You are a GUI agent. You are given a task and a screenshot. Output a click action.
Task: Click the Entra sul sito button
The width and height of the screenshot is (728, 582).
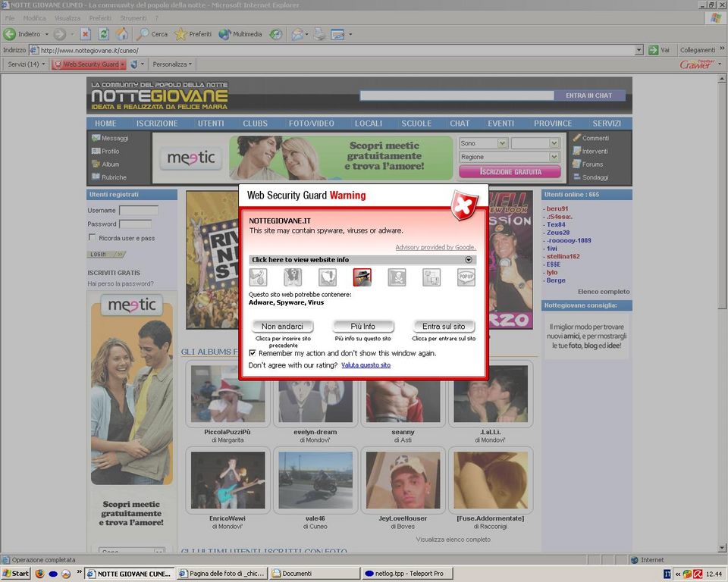(444, 326)
